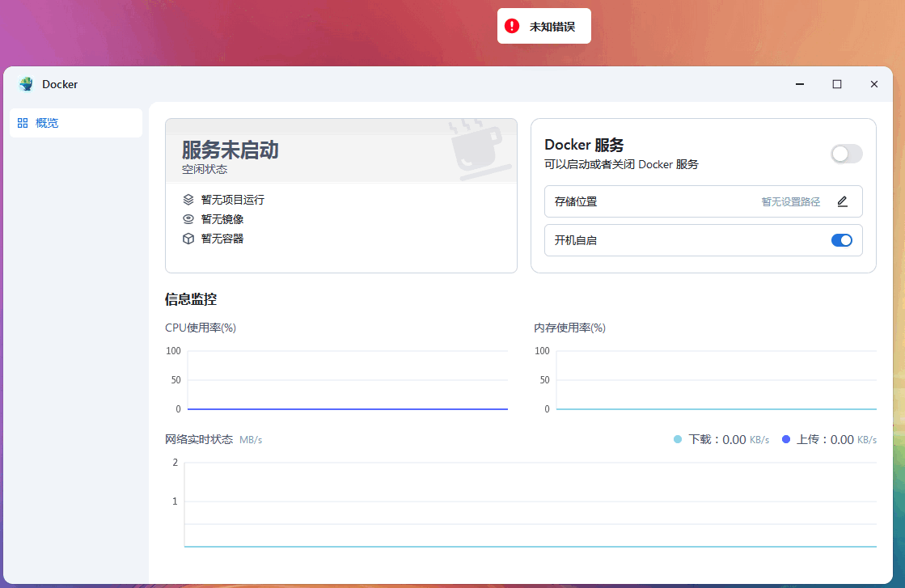The image size is (905, 588).
Task: Click the 上传：0.00 KB/s value
Action: 837,440
